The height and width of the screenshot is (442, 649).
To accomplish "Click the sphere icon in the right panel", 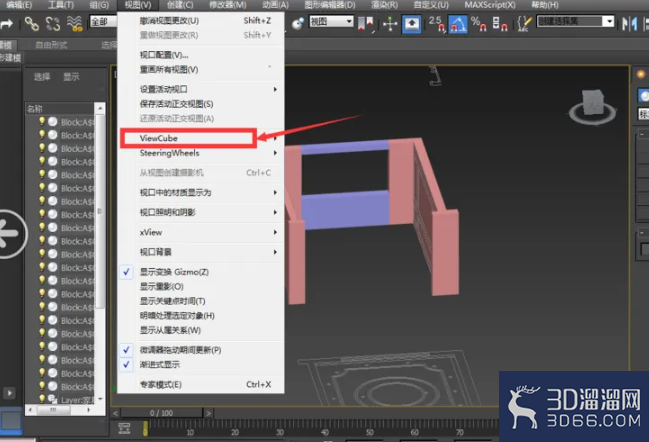I will click(644, 96).
